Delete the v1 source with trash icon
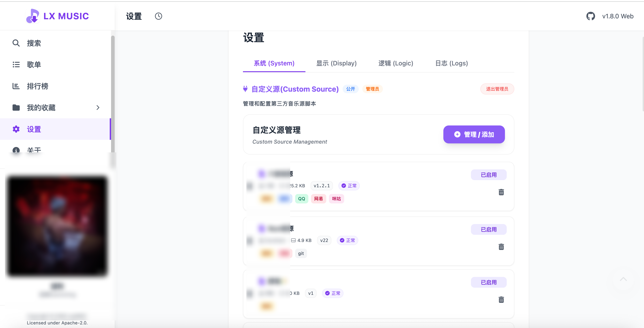This screenshot has width=644, height=328. [x=501, y=300]
